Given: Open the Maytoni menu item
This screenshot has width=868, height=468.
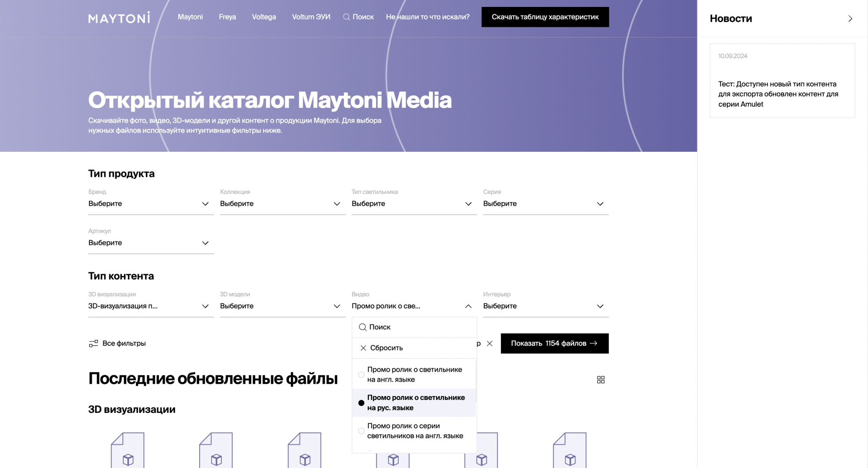Looking at the screenshot, I should (x=190, y=17).
